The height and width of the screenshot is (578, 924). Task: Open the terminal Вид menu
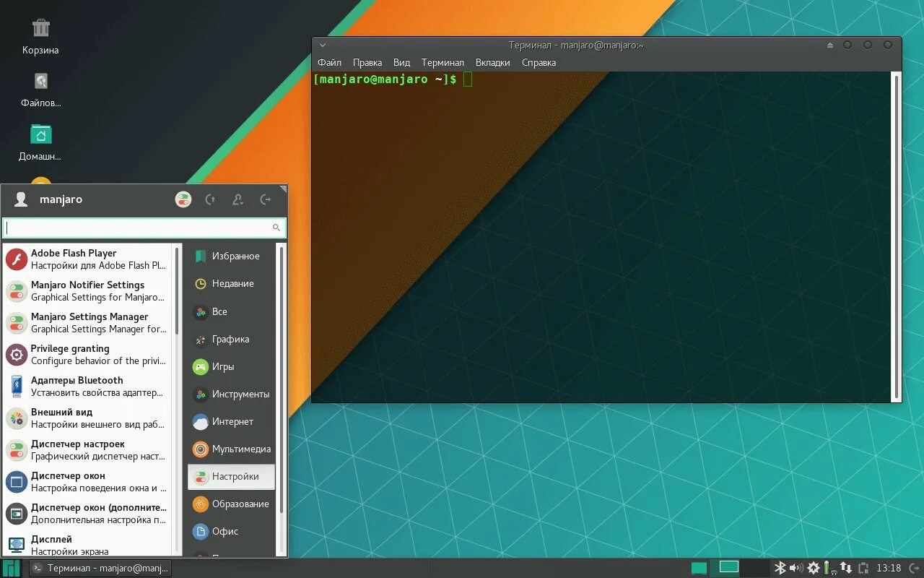pos(401,62)
